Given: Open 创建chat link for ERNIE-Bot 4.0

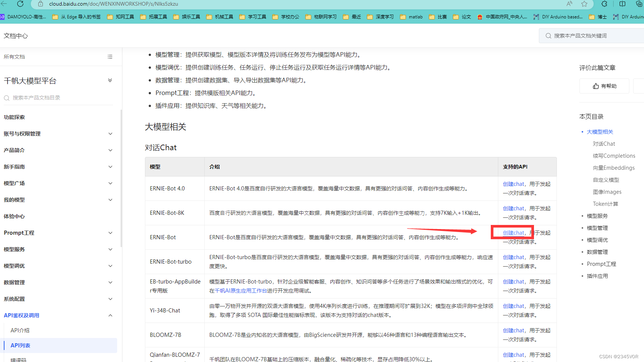Looking at the screenshot, I should pyautogui.click(x=513, y=184).
